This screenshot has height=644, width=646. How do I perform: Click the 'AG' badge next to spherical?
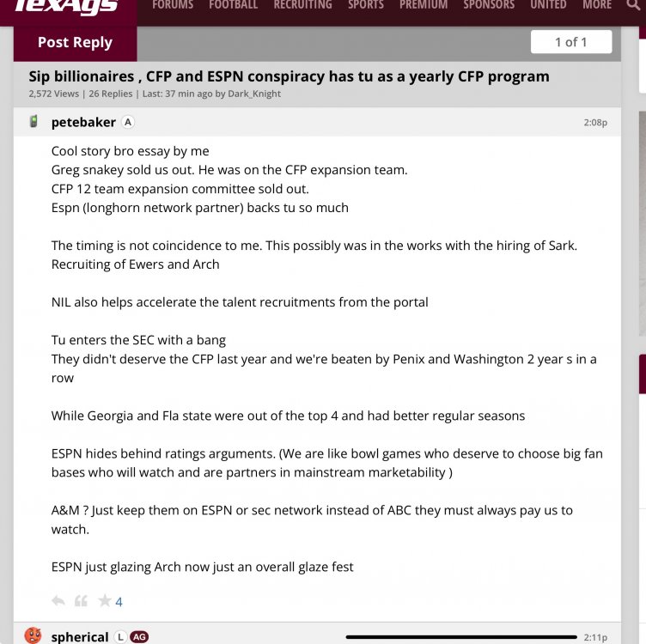(139, 637)
